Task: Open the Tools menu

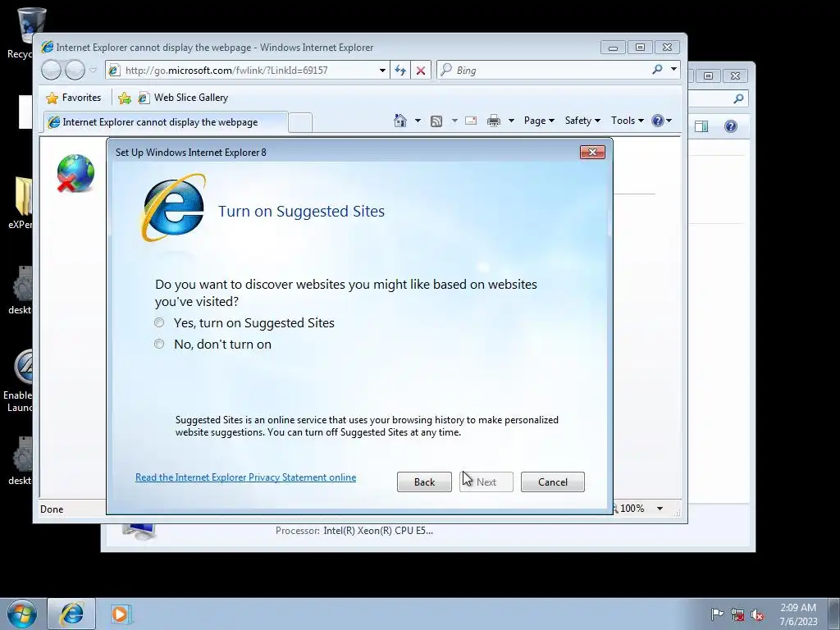Action: (x=628, y=121)
